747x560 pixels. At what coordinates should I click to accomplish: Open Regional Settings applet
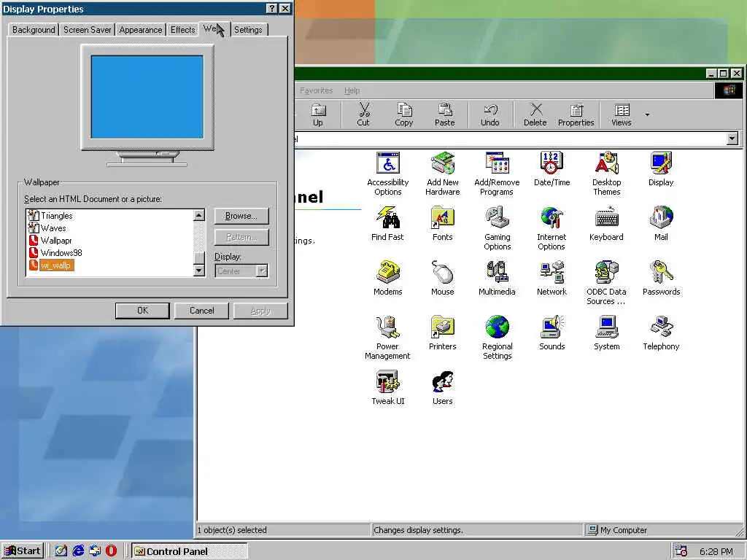click(497, 338)
